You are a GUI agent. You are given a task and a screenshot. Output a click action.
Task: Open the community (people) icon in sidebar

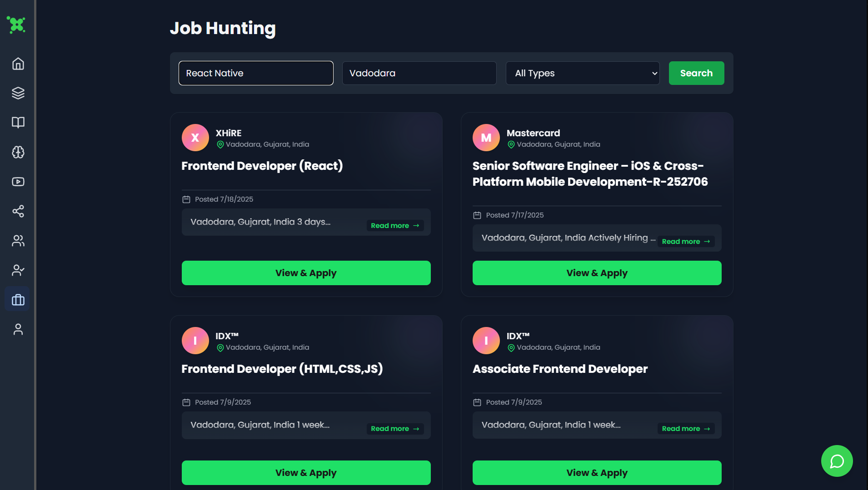17,241
